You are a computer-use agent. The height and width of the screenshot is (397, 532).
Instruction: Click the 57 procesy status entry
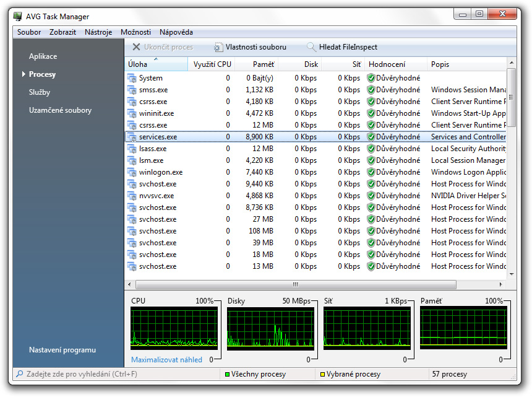[x=449, y=374]
